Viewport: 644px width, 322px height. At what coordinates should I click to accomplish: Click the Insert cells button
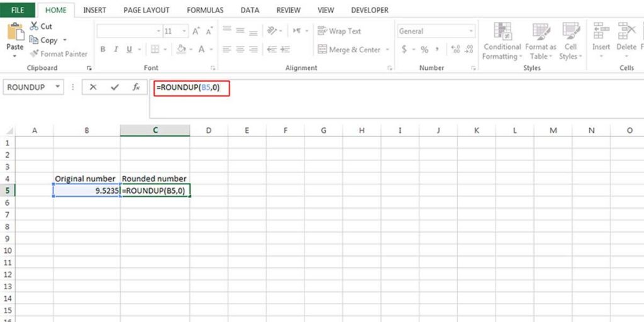point(601,40)
